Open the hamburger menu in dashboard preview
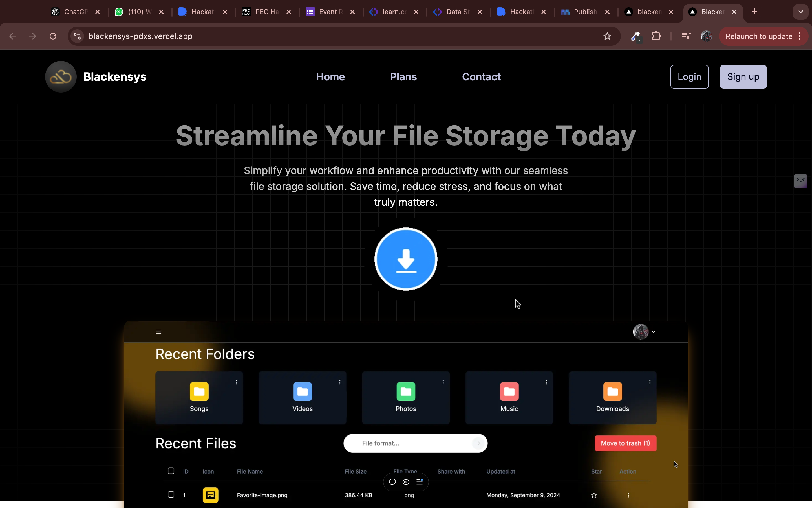 tap(159, 332)
